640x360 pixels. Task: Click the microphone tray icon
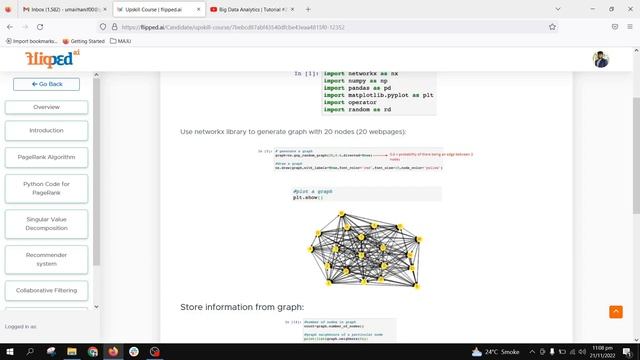click(x=552, y=352)
